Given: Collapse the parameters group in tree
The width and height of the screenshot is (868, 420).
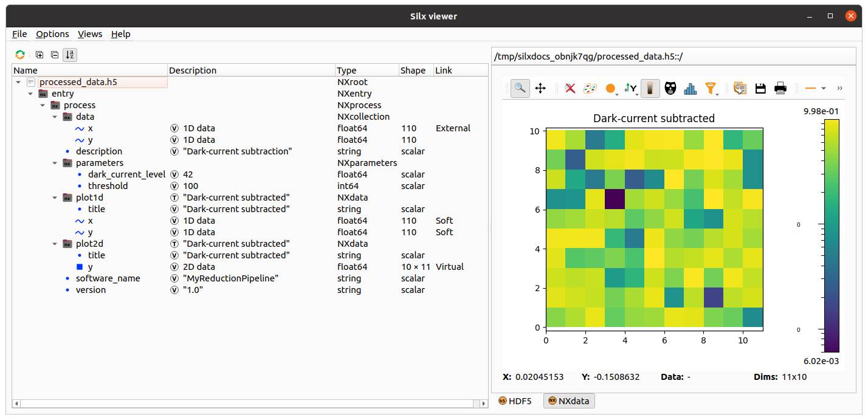Looking at the screenshot, I should (54, 163).
